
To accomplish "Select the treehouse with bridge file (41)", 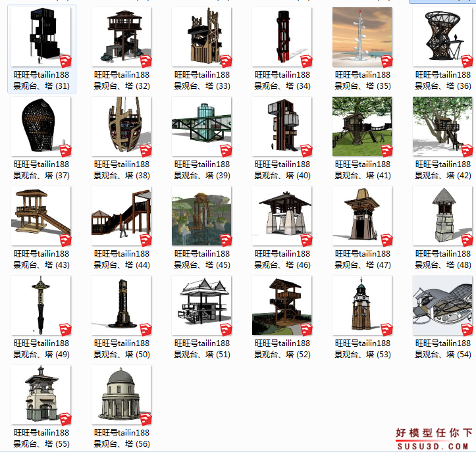I will [363, 126].
